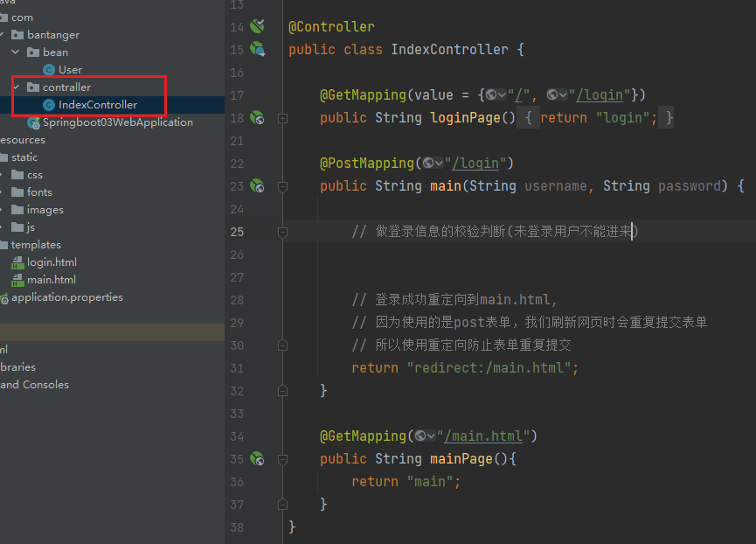Click the "redirect:/main.html" string

(x=489, y=368)
